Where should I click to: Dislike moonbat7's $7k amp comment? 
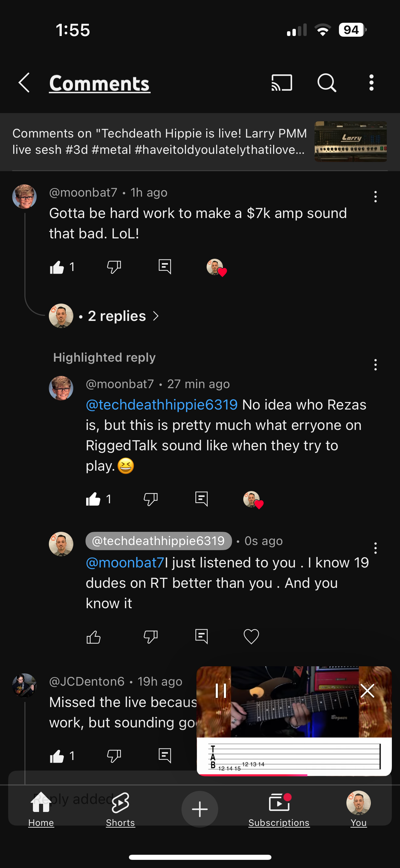coord(114,267)
